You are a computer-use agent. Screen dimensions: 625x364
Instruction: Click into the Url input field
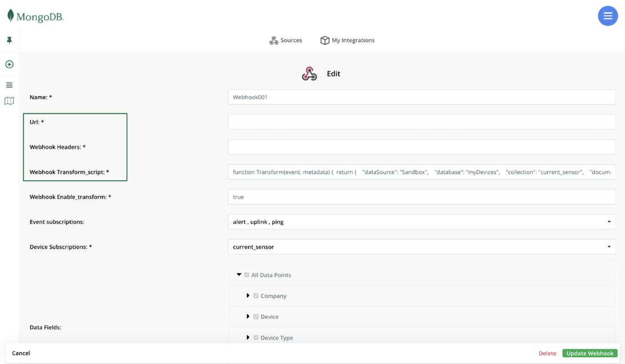[x=421, y=122]
